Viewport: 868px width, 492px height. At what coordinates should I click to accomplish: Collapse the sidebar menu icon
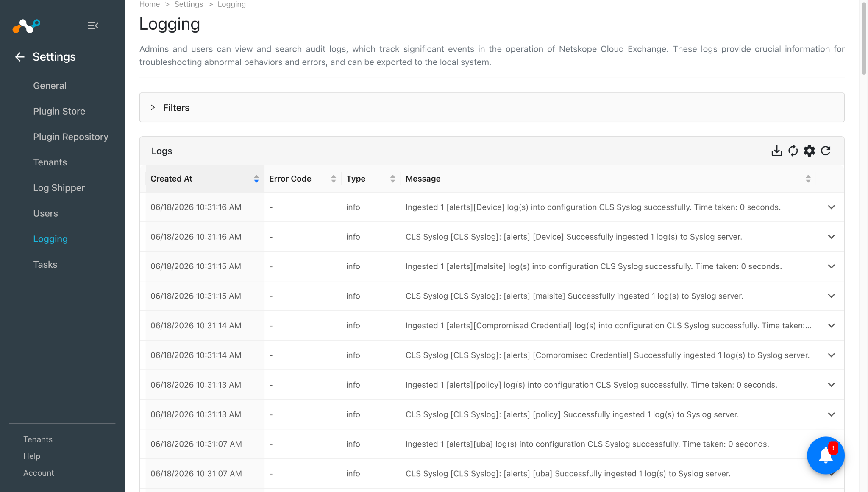pyautogui.click(x=93, y=26)
